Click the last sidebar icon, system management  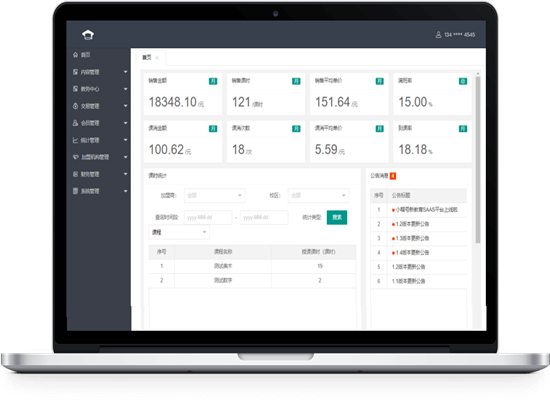(x=75, y=191)
